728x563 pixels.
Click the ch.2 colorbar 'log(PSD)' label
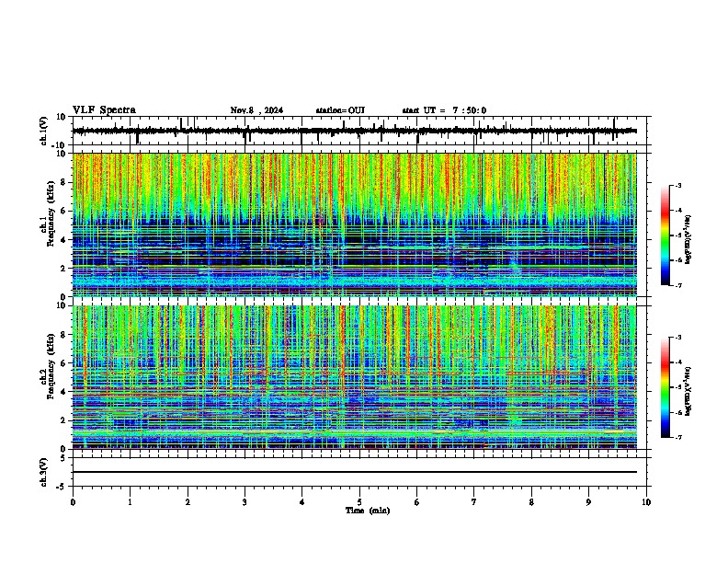click(688, 390)
